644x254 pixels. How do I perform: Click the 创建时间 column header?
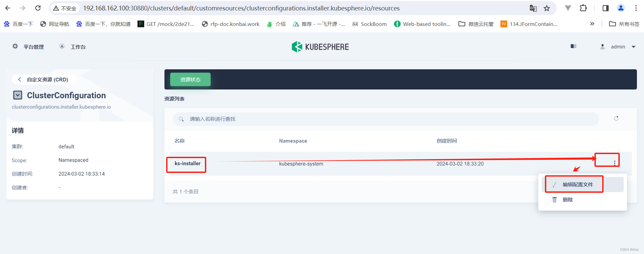[x=447, y=141]
